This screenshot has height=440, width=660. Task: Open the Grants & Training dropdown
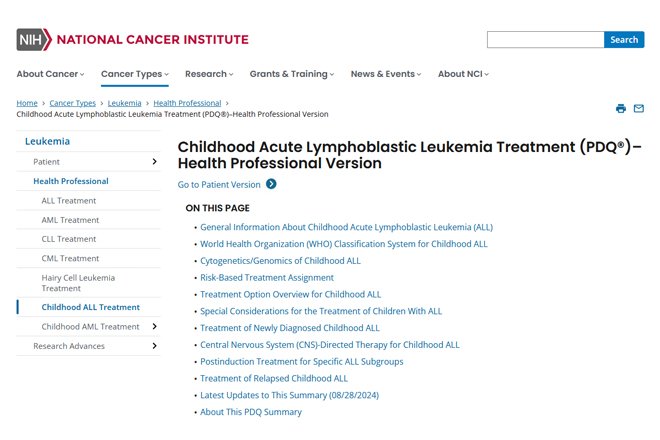(x=292, y=74)
